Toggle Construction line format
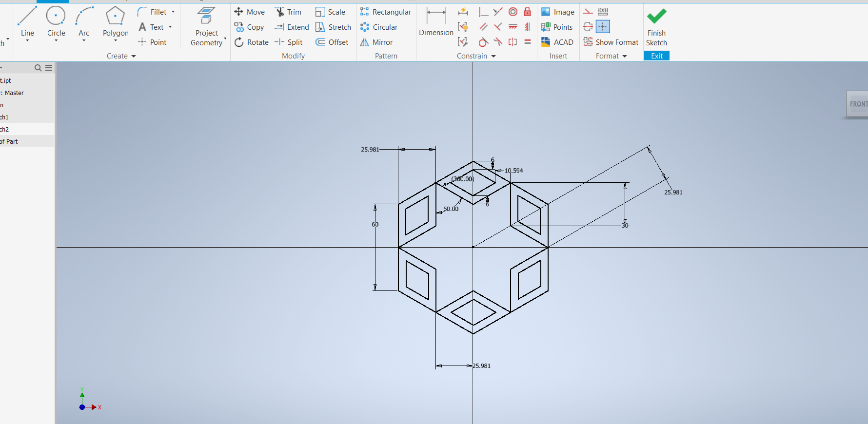The height and width of the screenshot is (424, 868). (x=589, y=12)
